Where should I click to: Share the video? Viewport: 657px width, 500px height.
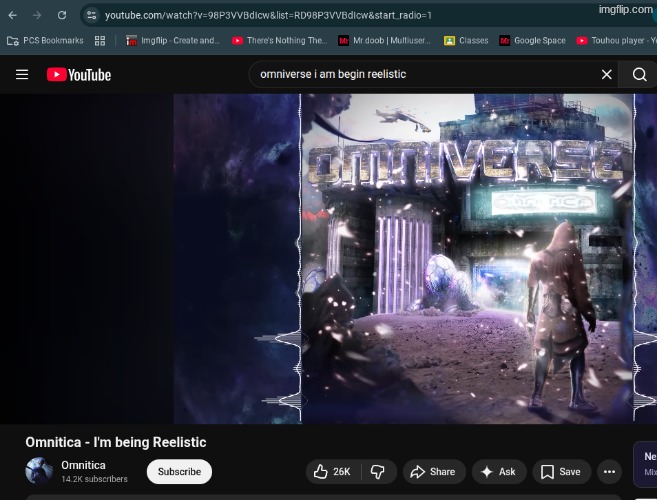point(434,472)
